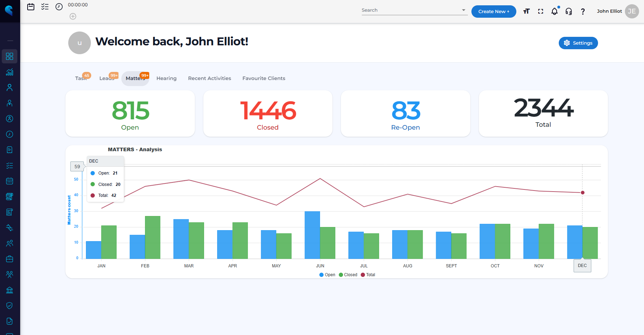Open the checklist icon in top bar
The width and height of the screenshot is (644, 335).
[x=45, y=7]
